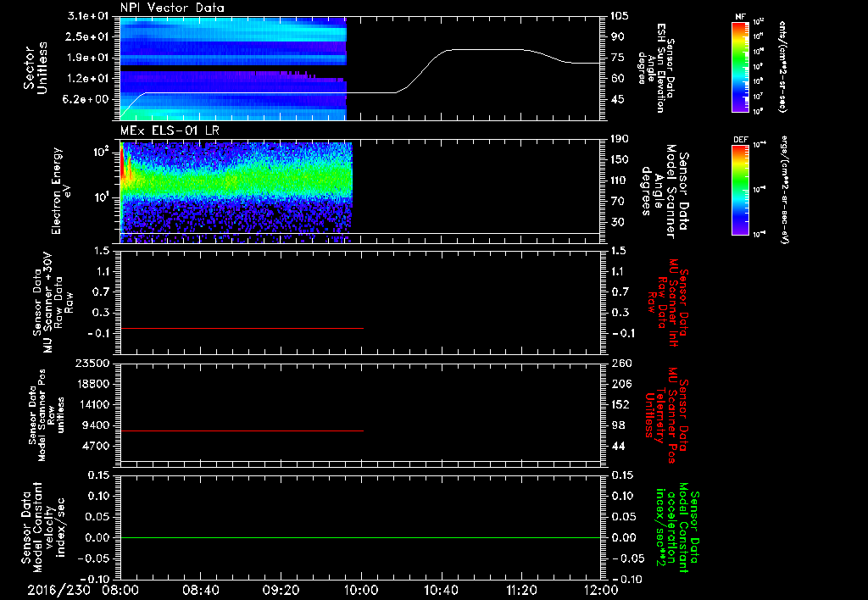Click the '18800' scanner position tick
This screenshot has height=600, width=868.
point(93,384)
